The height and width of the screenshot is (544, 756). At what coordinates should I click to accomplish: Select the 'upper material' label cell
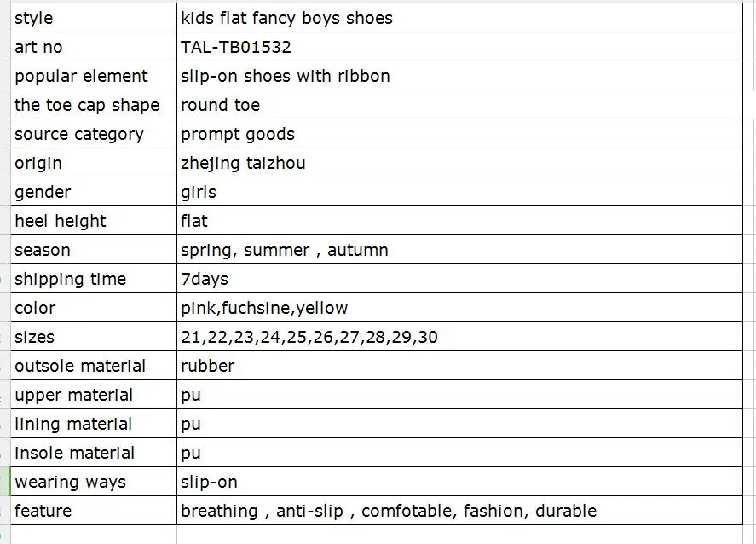pos(73,395)
